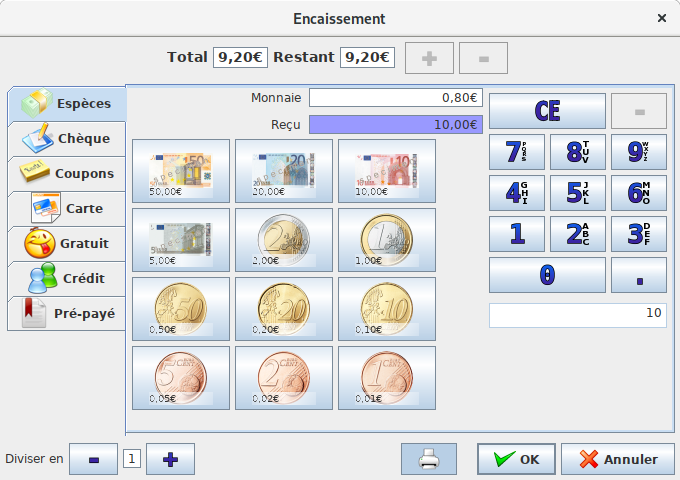This screenshot has width=680, height=480.
Task: Select the Gratuit payment tab
Action: (x=67, y=244)
